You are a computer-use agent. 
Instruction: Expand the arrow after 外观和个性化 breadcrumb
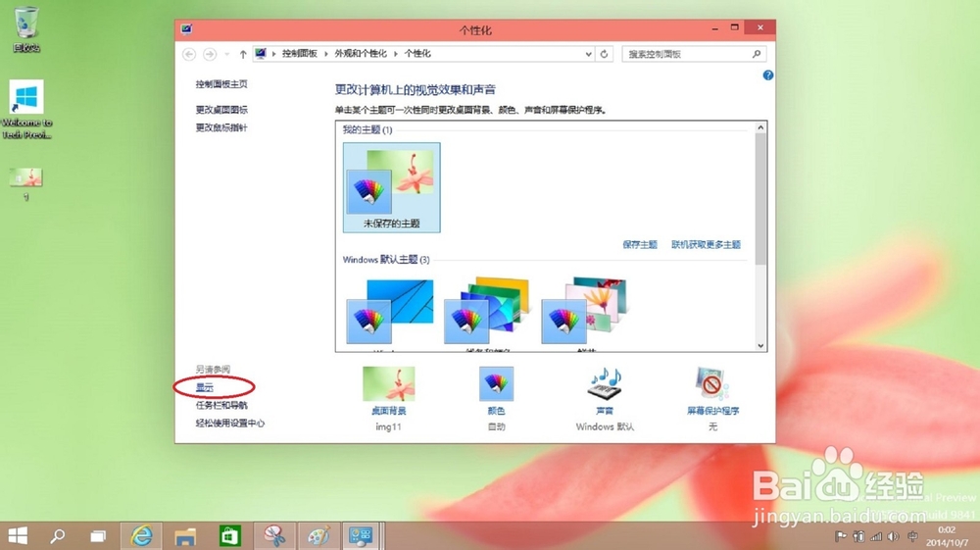click(x=396, y=54)
